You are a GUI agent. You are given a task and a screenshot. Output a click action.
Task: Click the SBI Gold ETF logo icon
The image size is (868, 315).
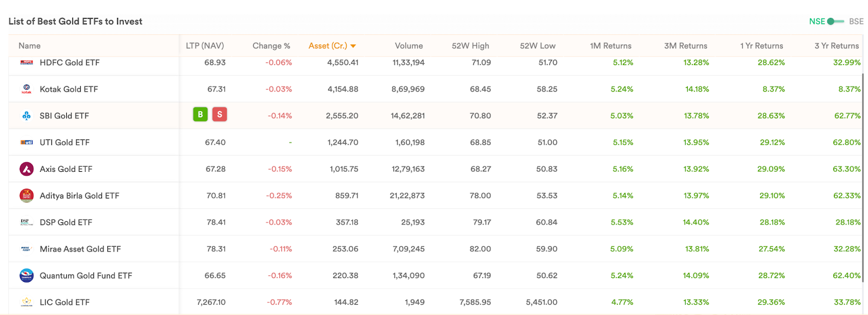pos(27,115)
